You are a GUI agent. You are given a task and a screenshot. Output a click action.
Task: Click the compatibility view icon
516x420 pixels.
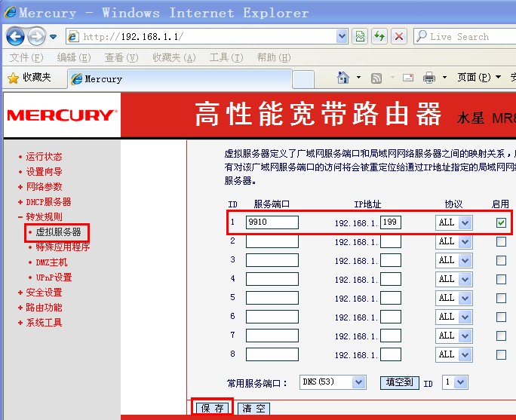[x=360, y=36]
